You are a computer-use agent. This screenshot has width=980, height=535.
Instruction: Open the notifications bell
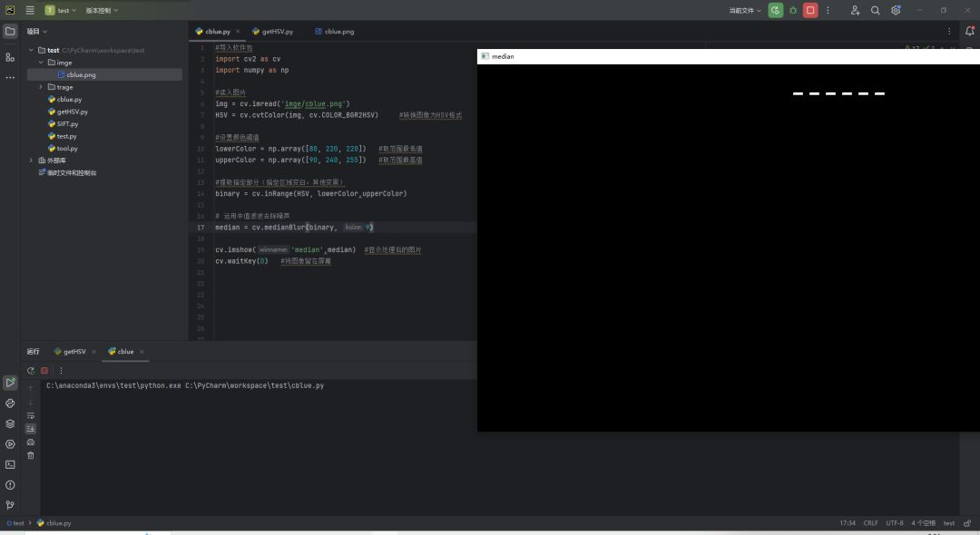tap(969, 31)
